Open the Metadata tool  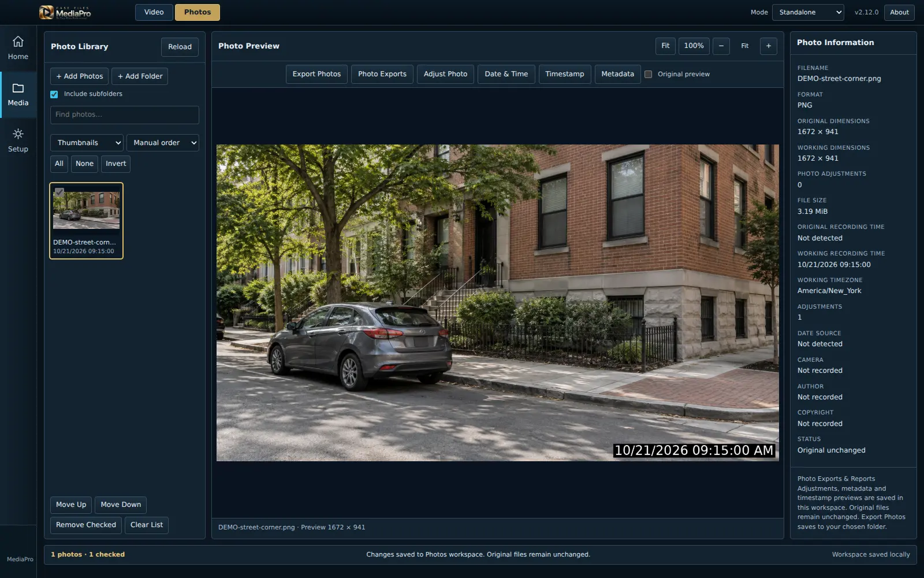tap(617, 74)
